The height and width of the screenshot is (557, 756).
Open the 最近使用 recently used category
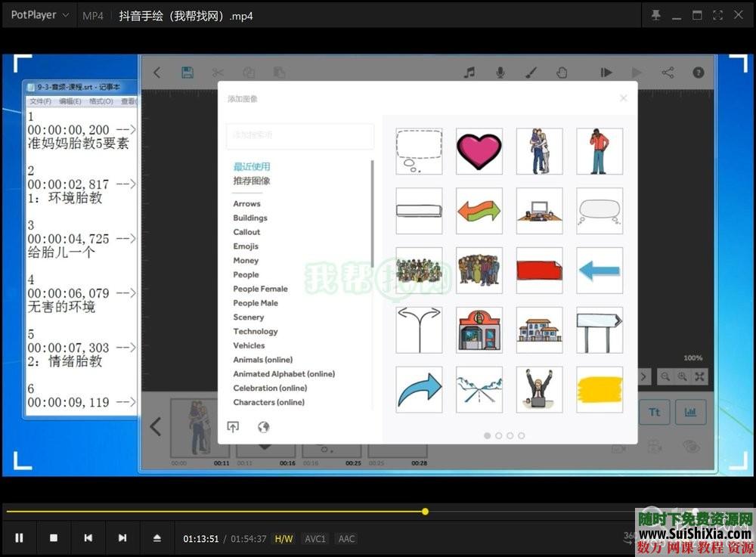pyautogui.click(x=250, y=166)
